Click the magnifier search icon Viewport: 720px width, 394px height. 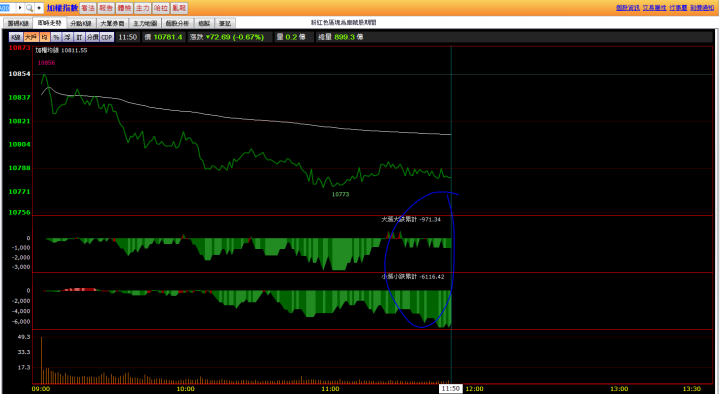click(29, 8)
